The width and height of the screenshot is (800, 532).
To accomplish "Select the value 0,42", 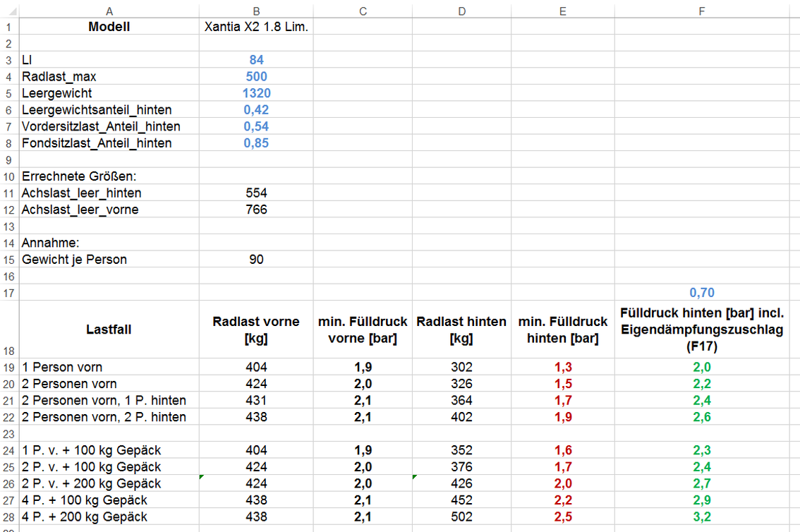I will point(256,109).
